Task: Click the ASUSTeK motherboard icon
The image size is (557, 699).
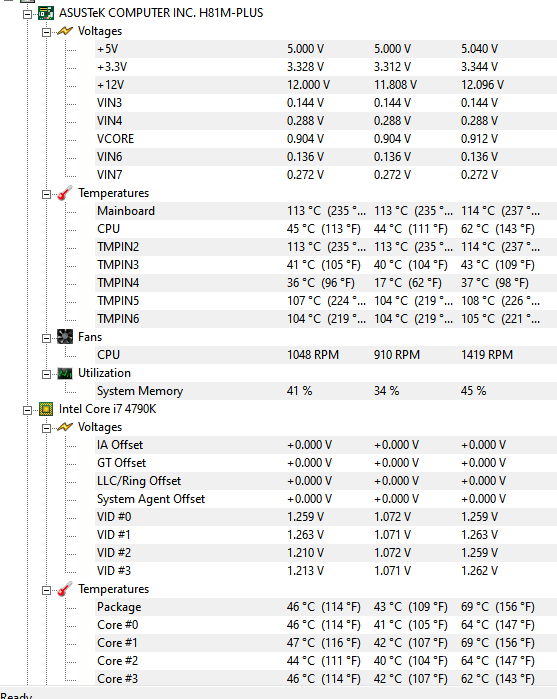Action: (x=46, y=13)
